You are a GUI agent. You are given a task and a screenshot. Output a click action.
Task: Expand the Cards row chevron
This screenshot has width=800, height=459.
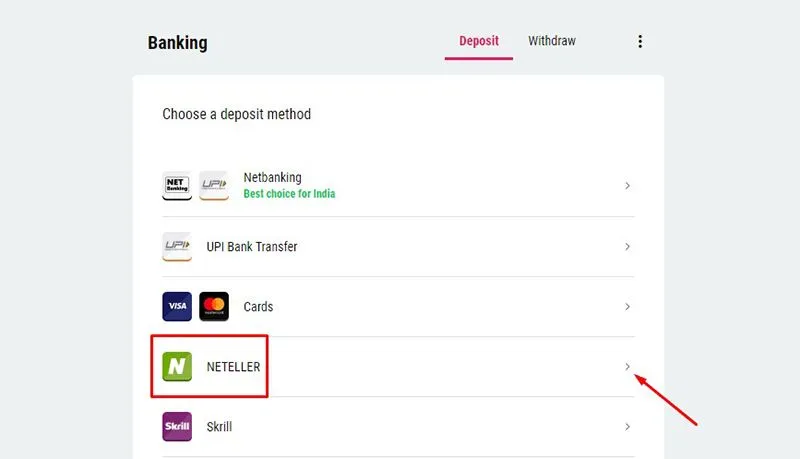(x=628, y=307)
